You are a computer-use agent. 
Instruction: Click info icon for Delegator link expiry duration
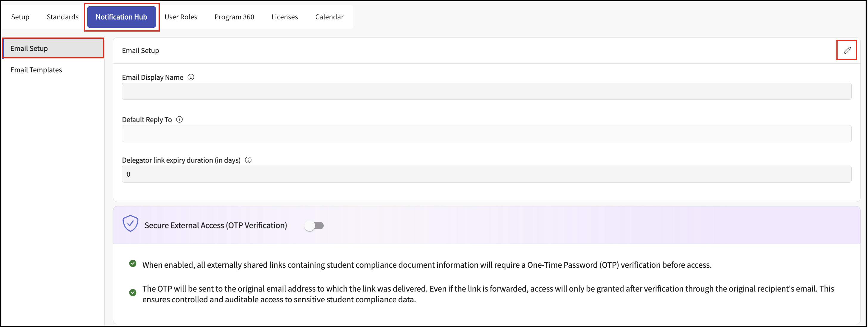(248, 160)
